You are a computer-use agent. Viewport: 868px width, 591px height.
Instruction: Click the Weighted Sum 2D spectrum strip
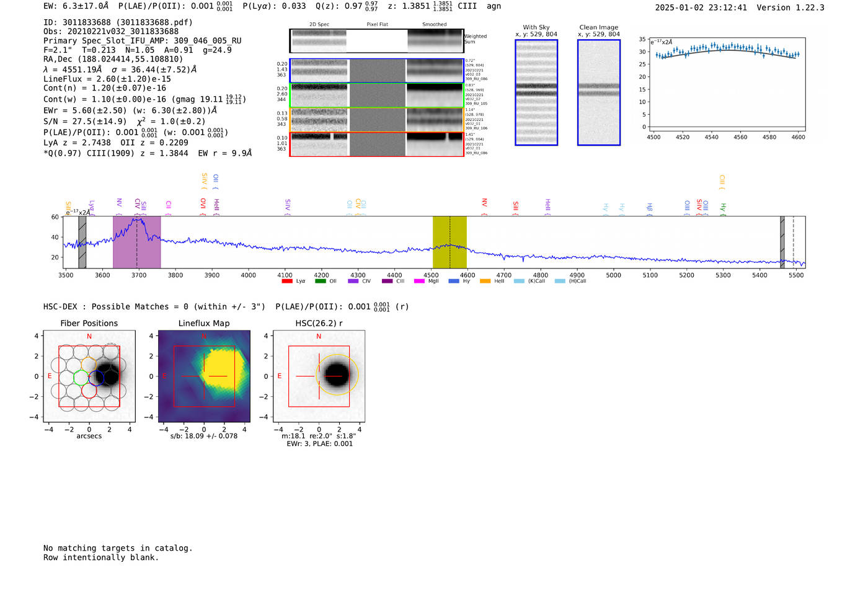[376, 40]
